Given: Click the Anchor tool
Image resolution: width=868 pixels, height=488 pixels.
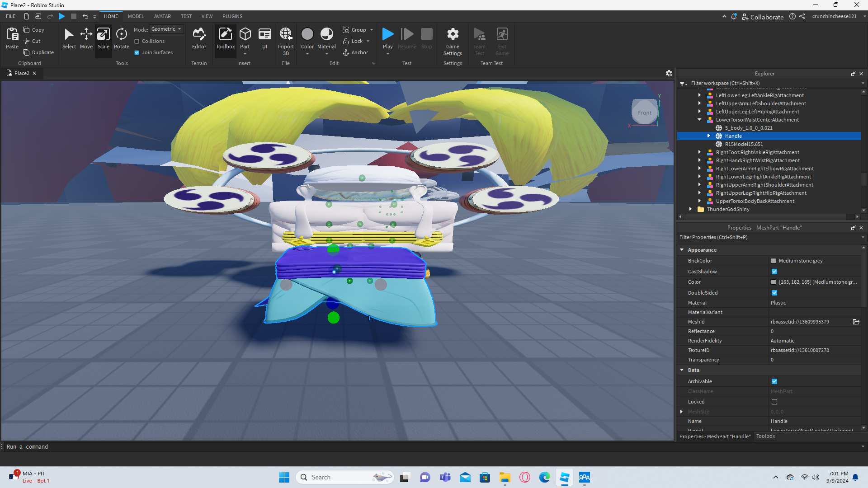Looking at the screenshot, I should coord(355,52).
